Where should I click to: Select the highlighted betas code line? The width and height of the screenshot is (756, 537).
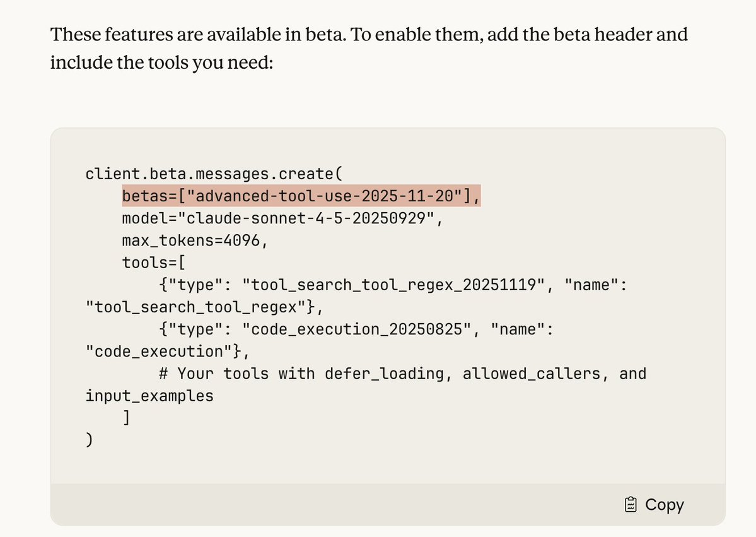301,196
